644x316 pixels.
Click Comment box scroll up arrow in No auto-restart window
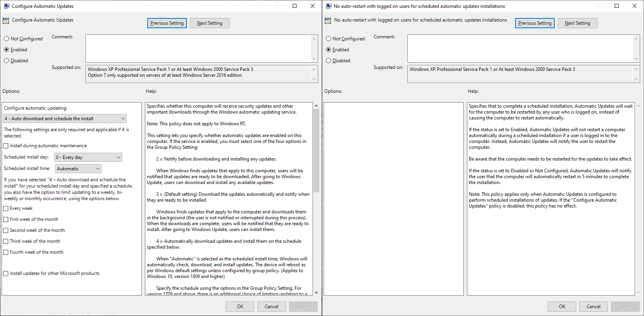click(x=636, y=38)
